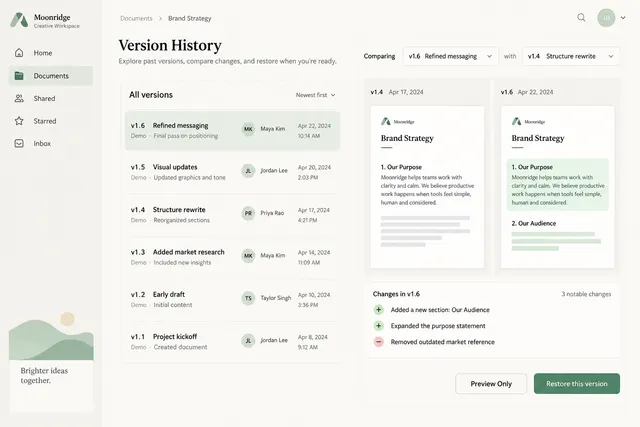Click minus icon for removed market reference
The height and width of the screenshot is (427, 640).
coord(379,342)
